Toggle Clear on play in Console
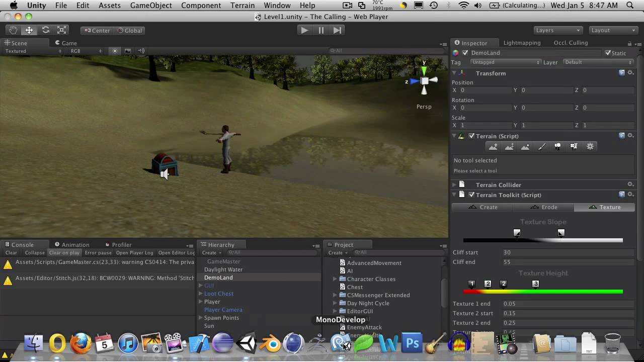Screen dimensions: 644x362 64,253
